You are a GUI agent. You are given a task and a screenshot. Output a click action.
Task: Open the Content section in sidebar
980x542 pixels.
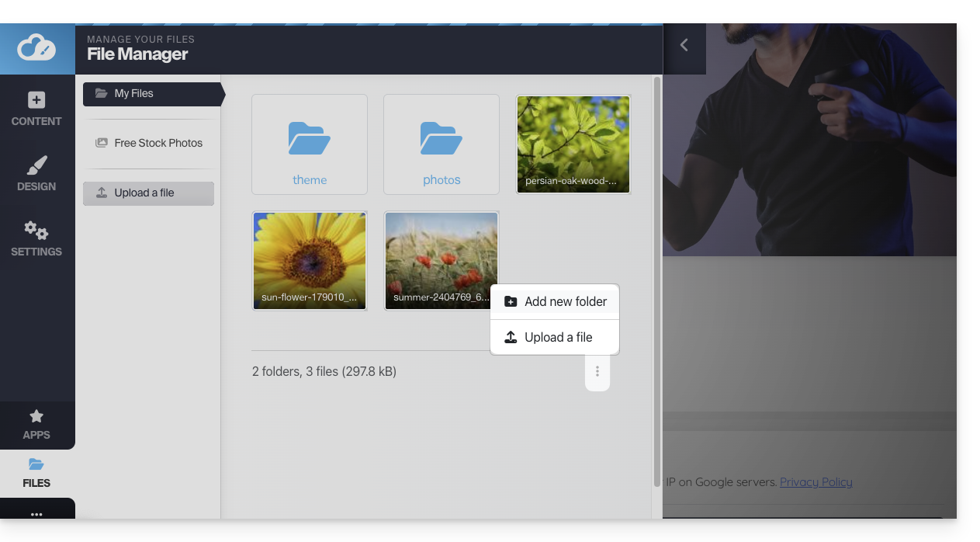tap(36, 109)
